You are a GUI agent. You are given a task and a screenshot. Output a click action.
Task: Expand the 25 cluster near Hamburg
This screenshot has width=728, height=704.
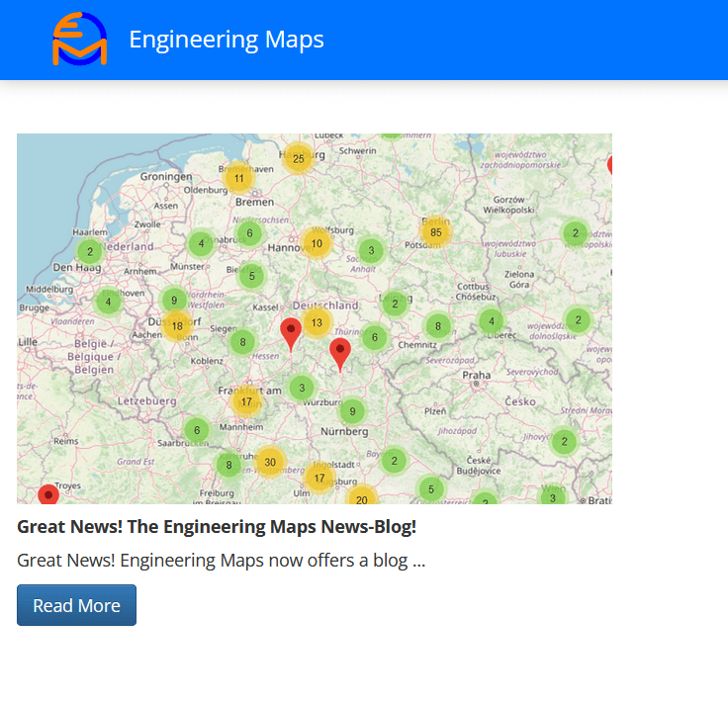(x=298, y=158)
